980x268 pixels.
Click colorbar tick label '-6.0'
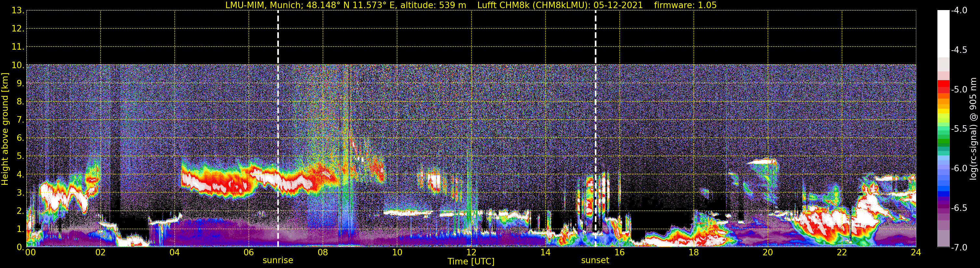tap(959, 168)
